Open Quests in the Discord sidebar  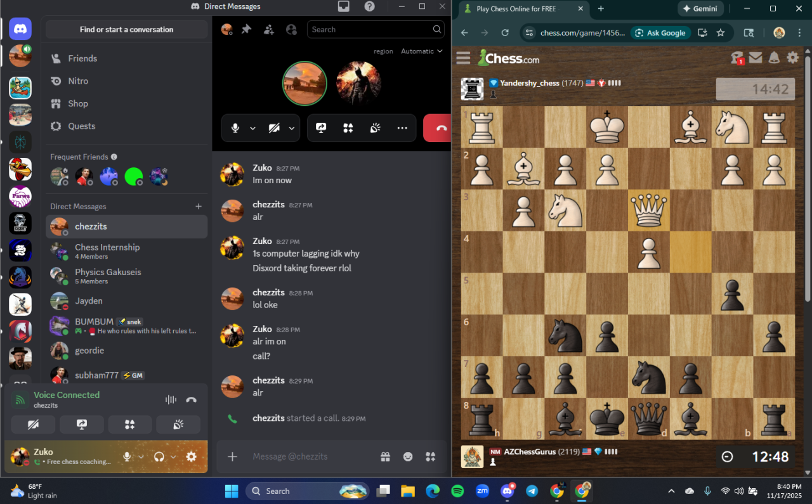point(127,126)
